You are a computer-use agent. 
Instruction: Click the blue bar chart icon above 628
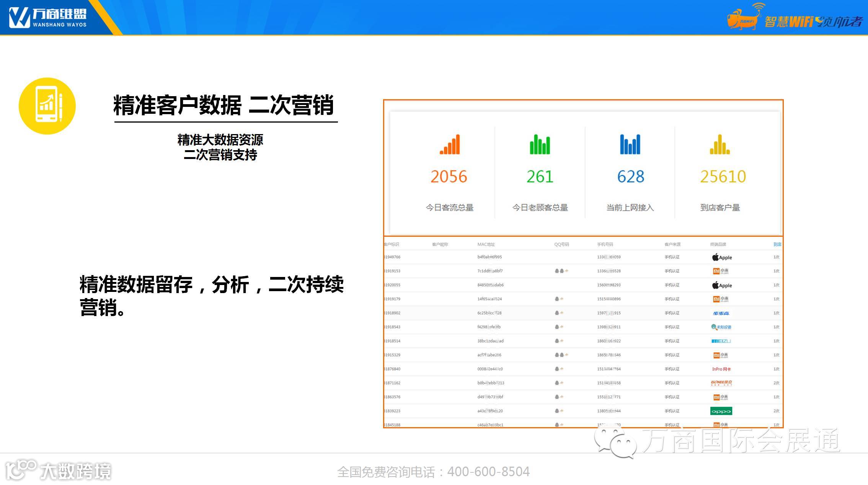(x=630, y=145)
